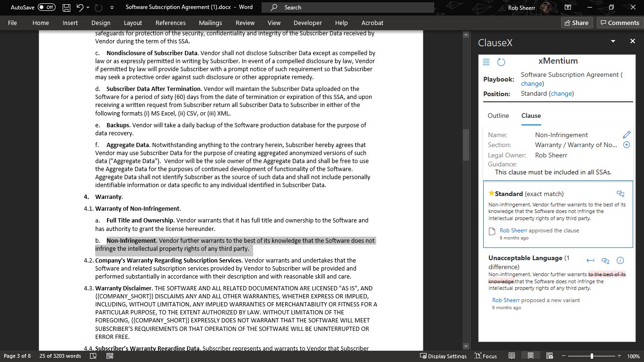Enable Focus mode in status bar
Viewport: 644px width, 362px height.
tap(486, 356)
